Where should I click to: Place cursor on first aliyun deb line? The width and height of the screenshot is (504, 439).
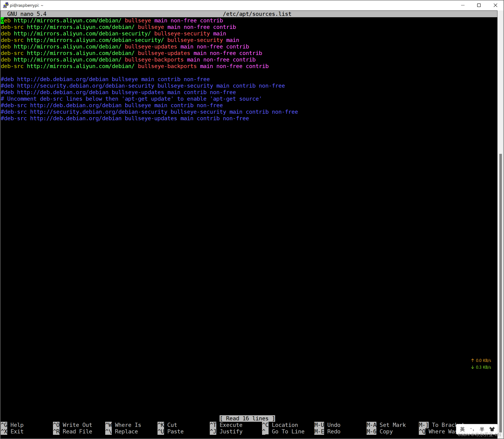click(112, 21)
